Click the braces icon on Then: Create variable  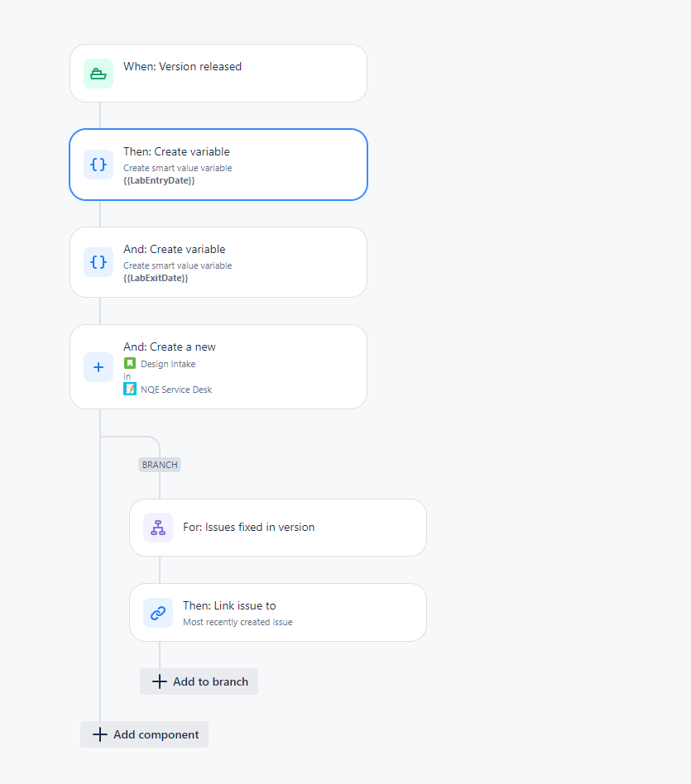tap(98, 165)
